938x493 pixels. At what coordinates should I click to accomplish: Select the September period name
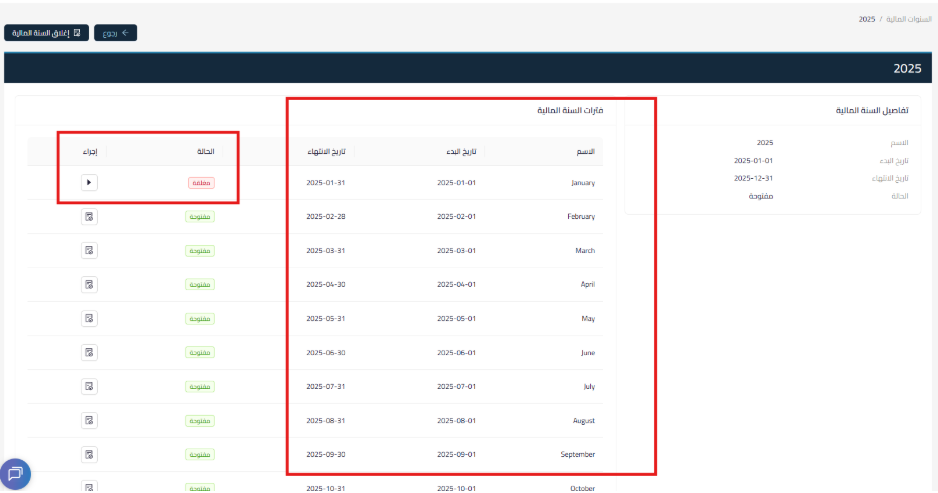point(578,455)
